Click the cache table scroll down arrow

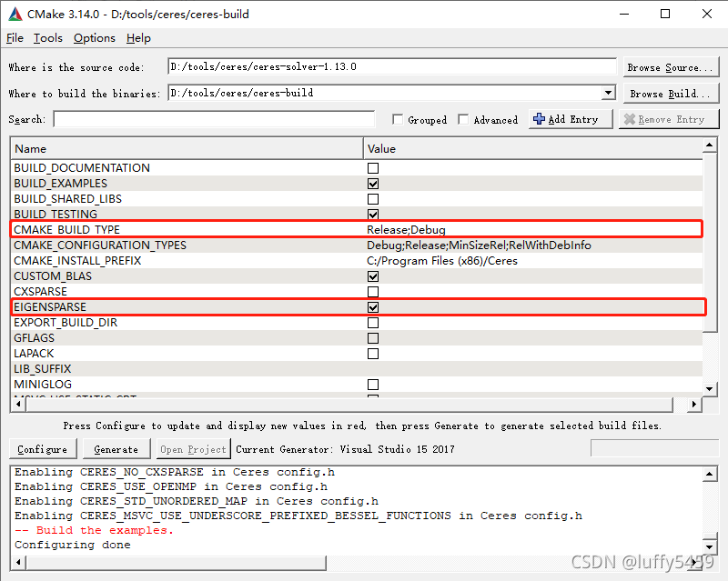710,389
